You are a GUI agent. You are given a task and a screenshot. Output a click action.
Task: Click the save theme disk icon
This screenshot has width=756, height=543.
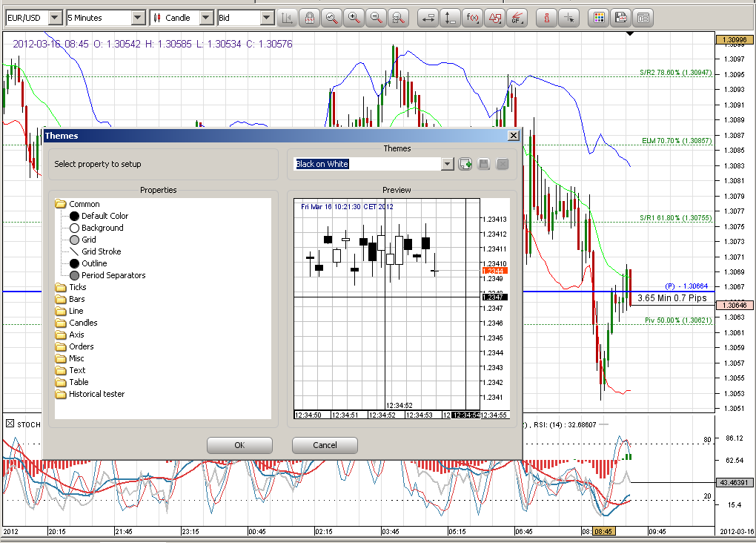pyautogui.click(x=483, y=164)
